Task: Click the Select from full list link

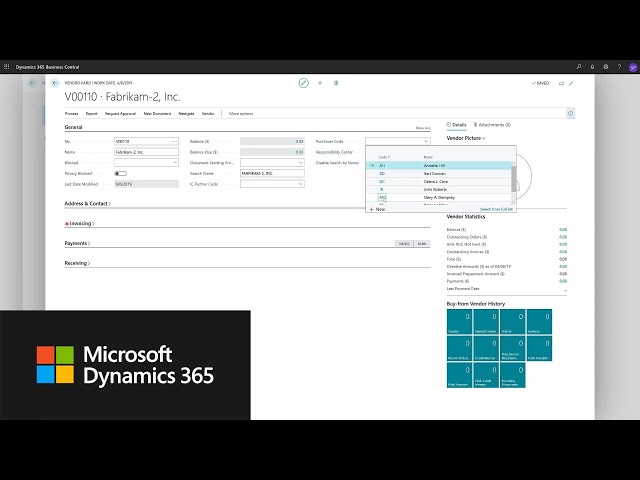Action: [496, 209]
